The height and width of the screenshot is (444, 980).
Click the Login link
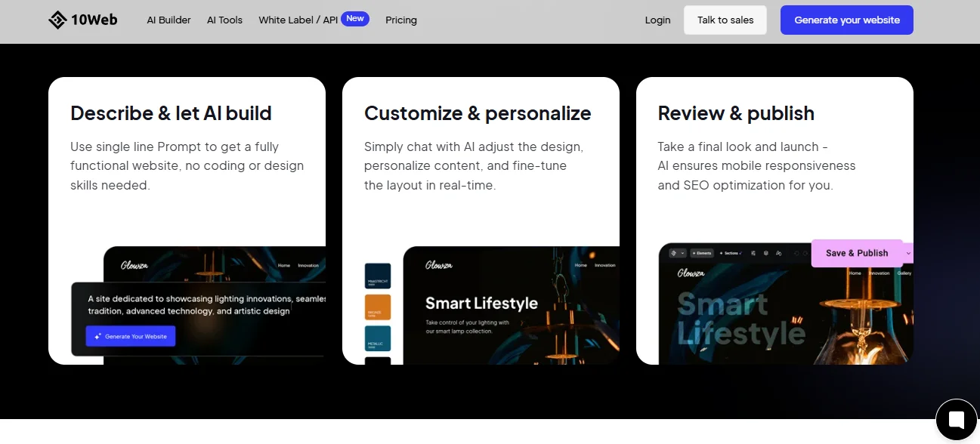pos(657,20)
